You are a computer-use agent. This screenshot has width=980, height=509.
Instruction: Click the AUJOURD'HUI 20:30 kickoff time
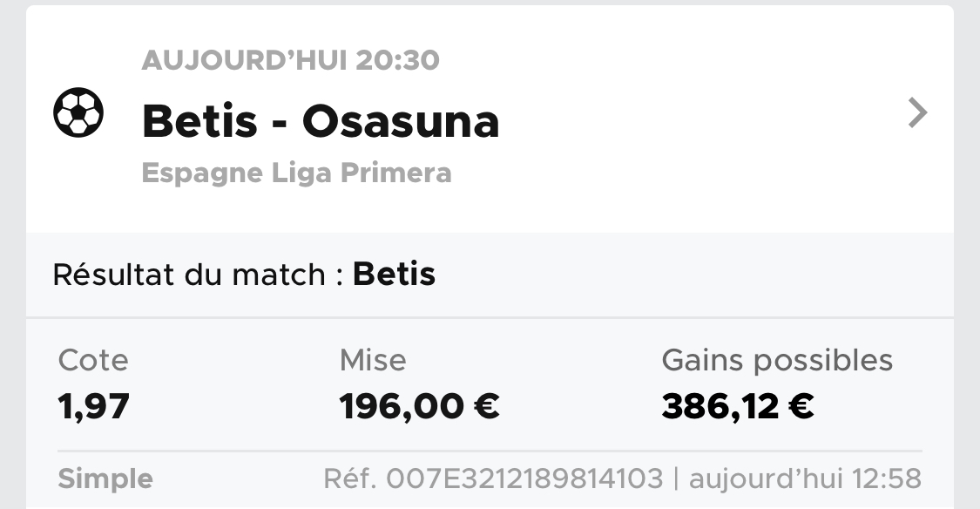(x=290, y=60)
